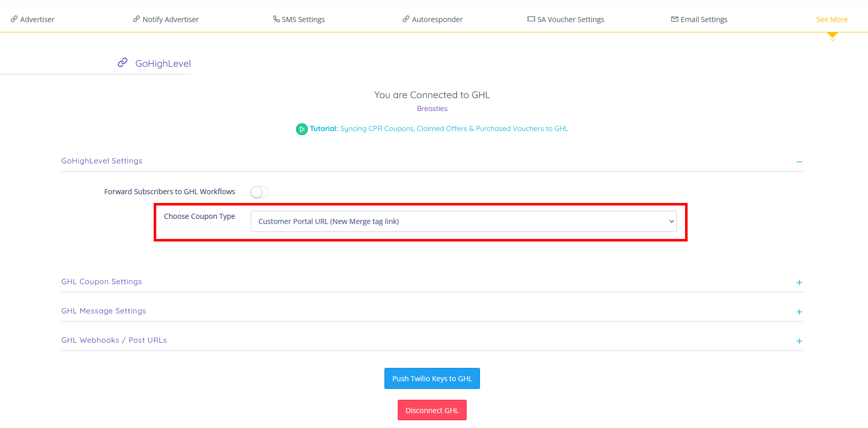The height and width of the screenshot is (428, 868).
Task: Click the GoHighLevel chain link icon
Action: [x=122, y=63]
